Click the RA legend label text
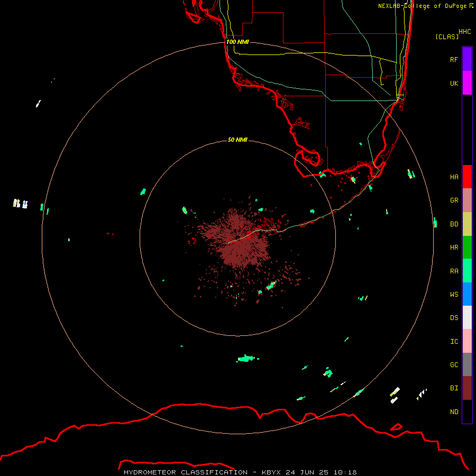This screenshot has height=476, width=476. click(x=454, y=271)
